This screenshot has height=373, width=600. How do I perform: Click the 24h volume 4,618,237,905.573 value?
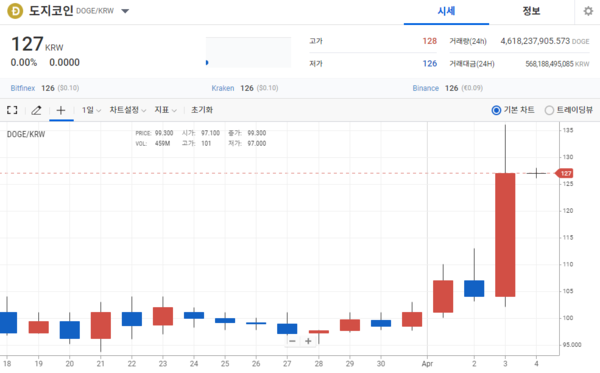click(535, 41)
